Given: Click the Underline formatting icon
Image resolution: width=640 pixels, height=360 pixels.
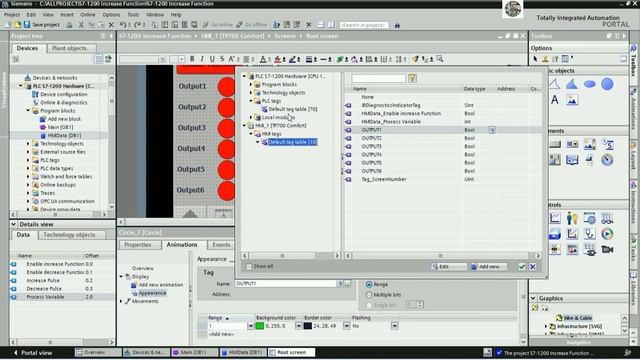Looking at the screenshot, I should tap(212, 59).
